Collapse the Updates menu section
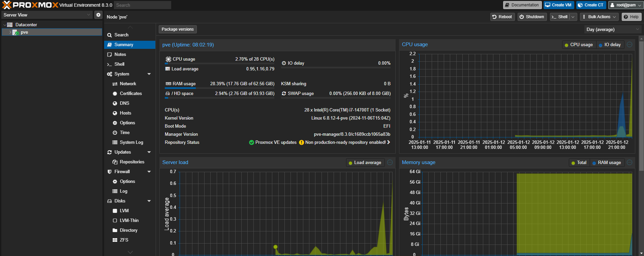 pyautogui.click(x=149, y=152)
